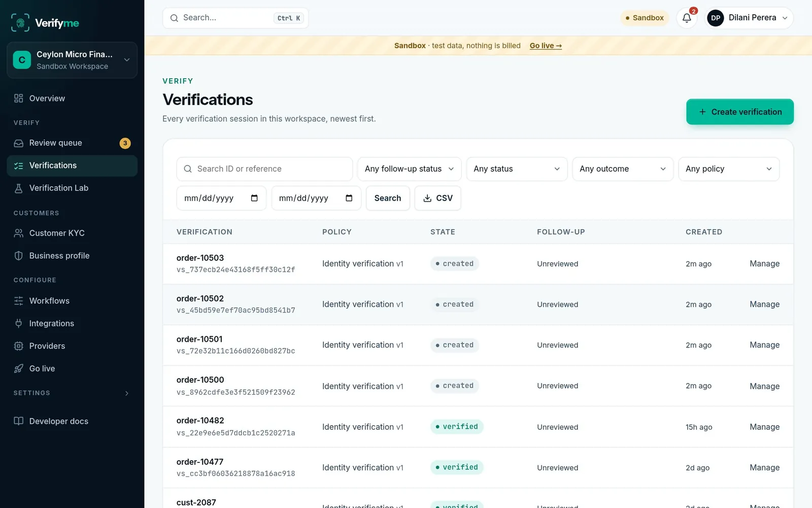Click the green C workspace avatar
Image resolution: width=812 pixels, height=508 pixels.
click(22, 60)
